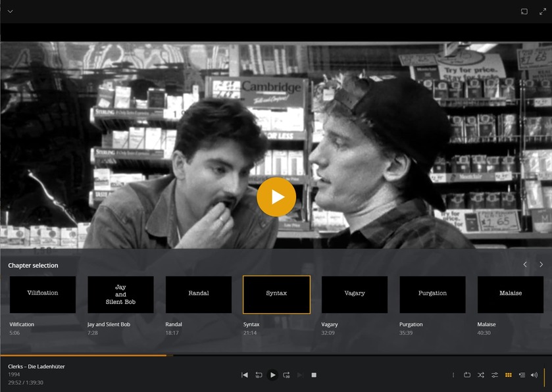The width and height of the screenshot is (552, 392).
Task: Toggle repeat mode
Action: (x=467, y=375)
